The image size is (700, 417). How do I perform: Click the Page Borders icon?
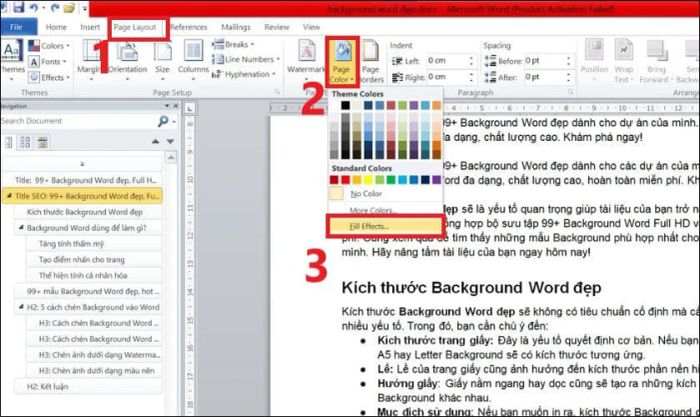pos(369,60)
